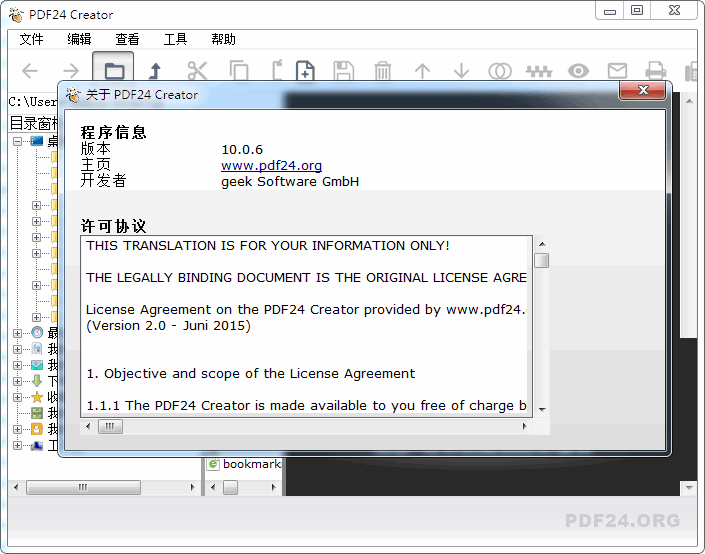Click the trash delete icon
705x554 pixels.
click(x=383, y=71)
